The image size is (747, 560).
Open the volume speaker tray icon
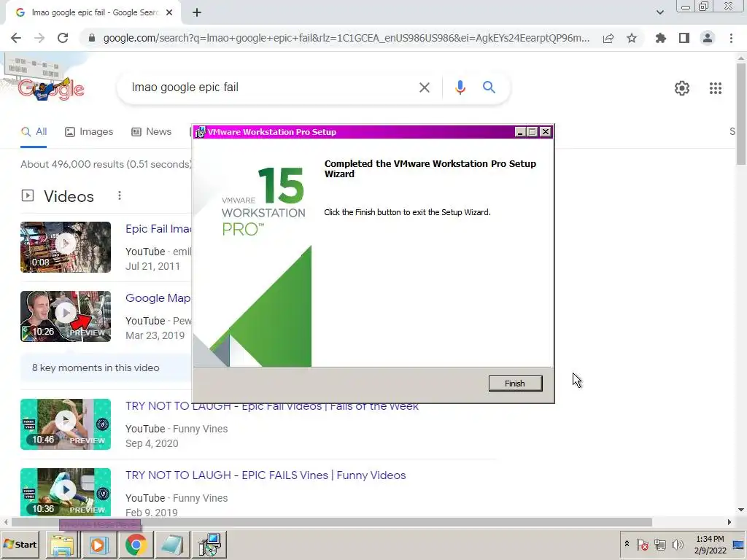pyautogui.click(x=677, y=544)
